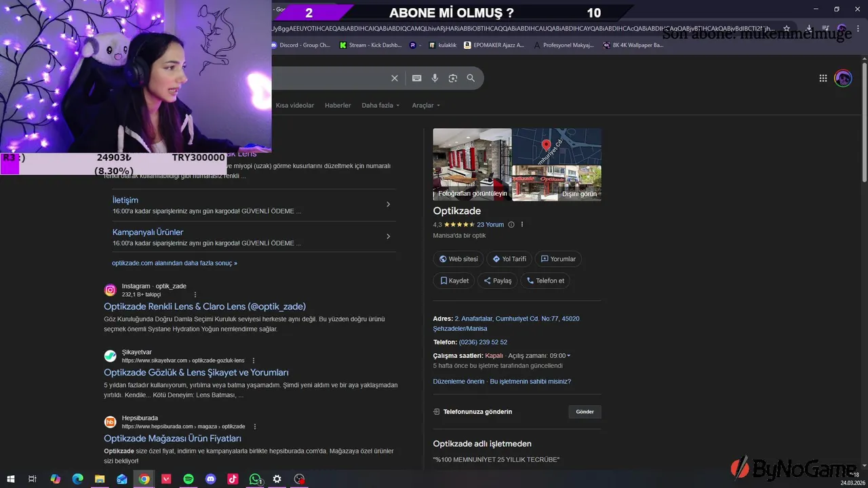The height and width of the screenshot is (488, 868).
Task: Open Spotify from the taskbar
Action: [x=189, y=479]
